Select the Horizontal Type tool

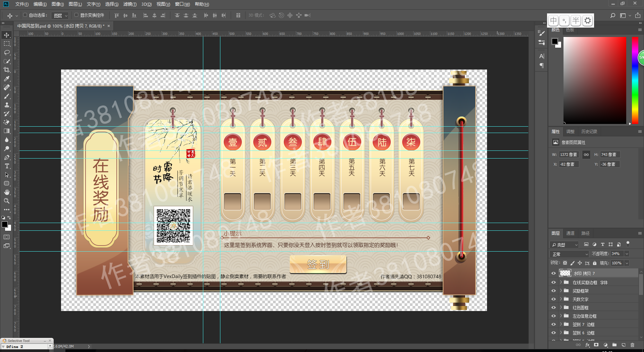[x=7, y=166]
